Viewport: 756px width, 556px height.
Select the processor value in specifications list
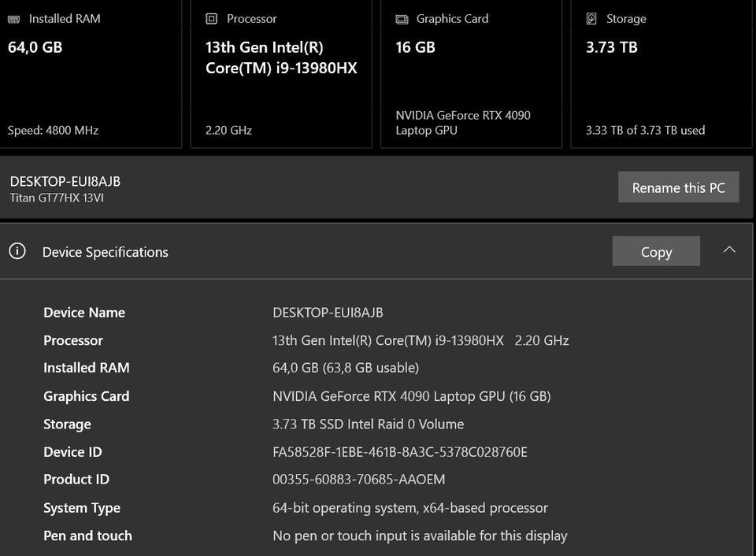(421, 340)
